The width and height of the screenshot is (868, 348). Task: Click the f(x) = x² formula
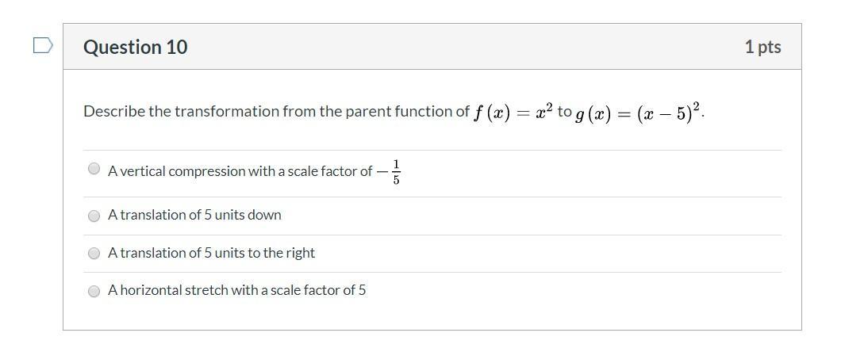point(513,113)
